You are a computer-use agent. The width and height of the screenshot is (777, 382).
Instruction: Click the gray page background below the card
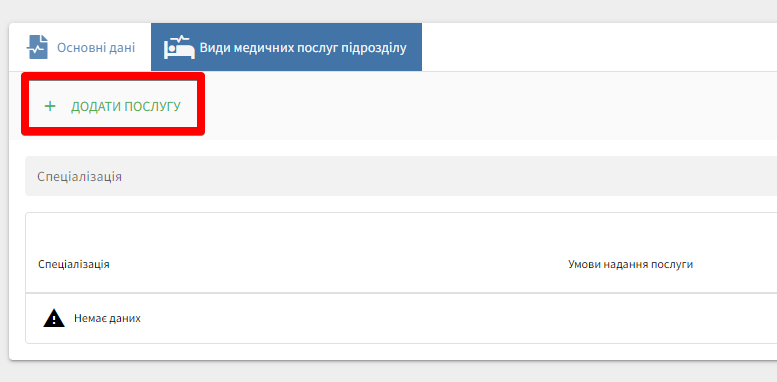[388, 372]
